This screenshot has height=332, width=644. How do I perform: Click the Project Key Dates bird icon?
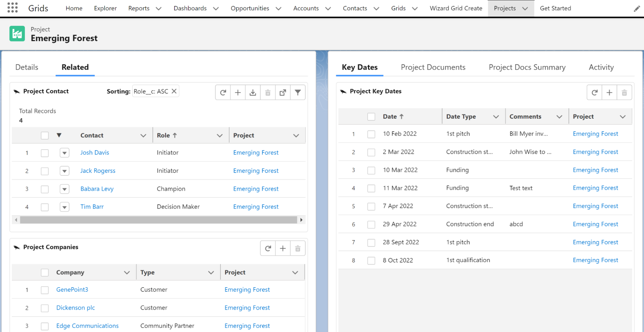point(343,91)
